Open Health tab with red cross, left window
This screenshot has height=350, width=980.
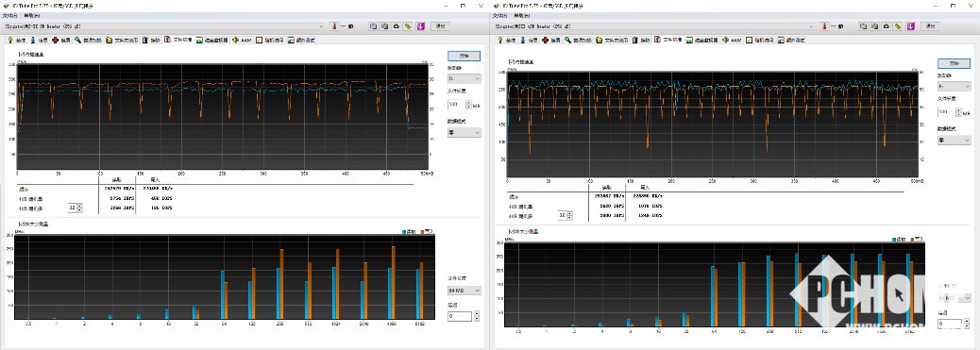pyautogui.click(x=61, y=40)
